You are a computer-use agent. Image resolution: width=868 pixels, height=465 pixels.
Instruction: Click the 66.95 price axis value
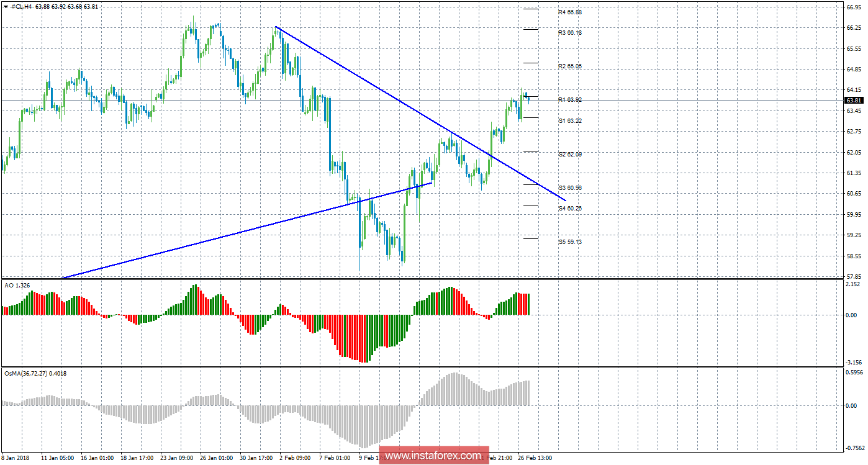(x=853, y=7)
